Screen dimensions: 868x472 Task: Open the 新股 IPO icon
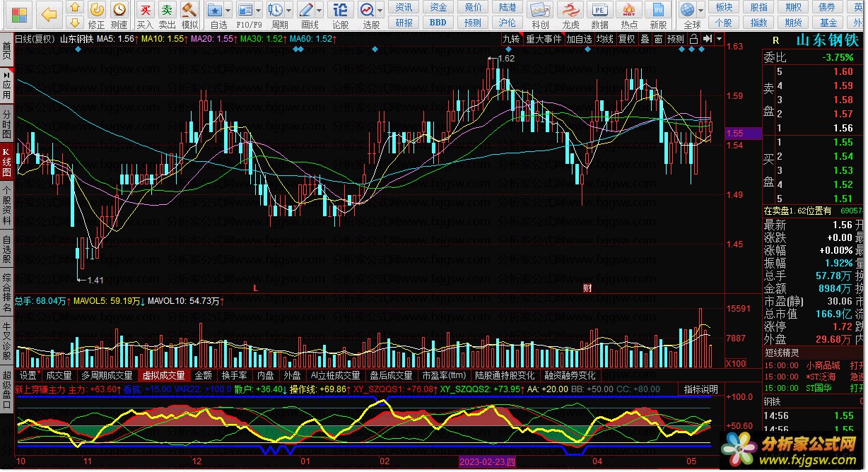(659, 10)
